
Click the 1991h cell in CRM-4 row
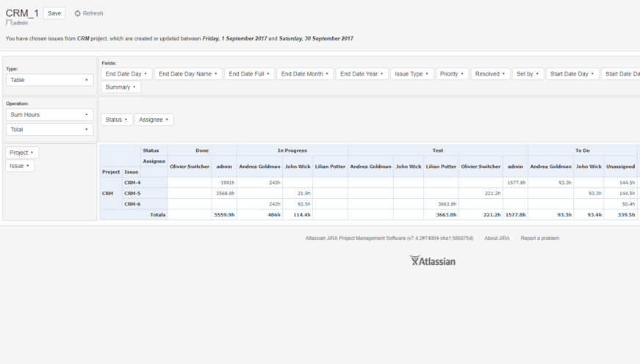224,183
